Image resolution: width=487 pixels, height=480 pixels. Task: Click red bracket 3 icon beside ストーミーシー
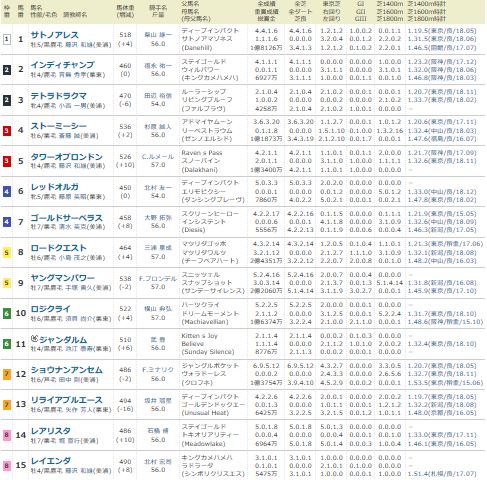point(6,131)
